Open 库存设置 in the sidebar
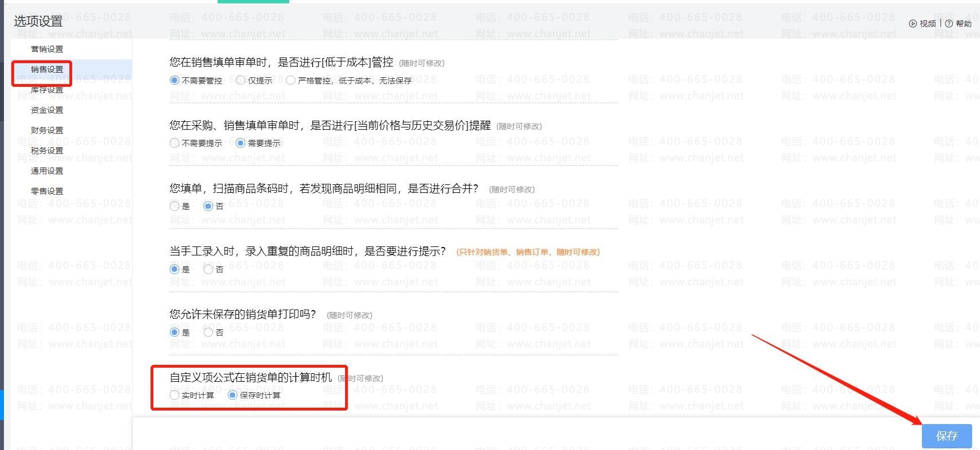Screen dimensions: 980x450 coord(47,90)
